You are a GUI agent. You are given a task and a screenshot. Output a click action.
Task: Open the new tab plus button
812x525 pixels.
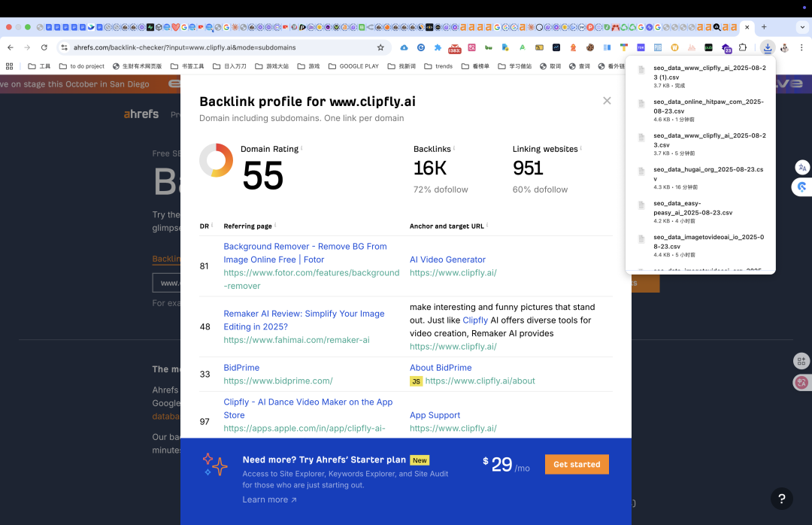764,27
